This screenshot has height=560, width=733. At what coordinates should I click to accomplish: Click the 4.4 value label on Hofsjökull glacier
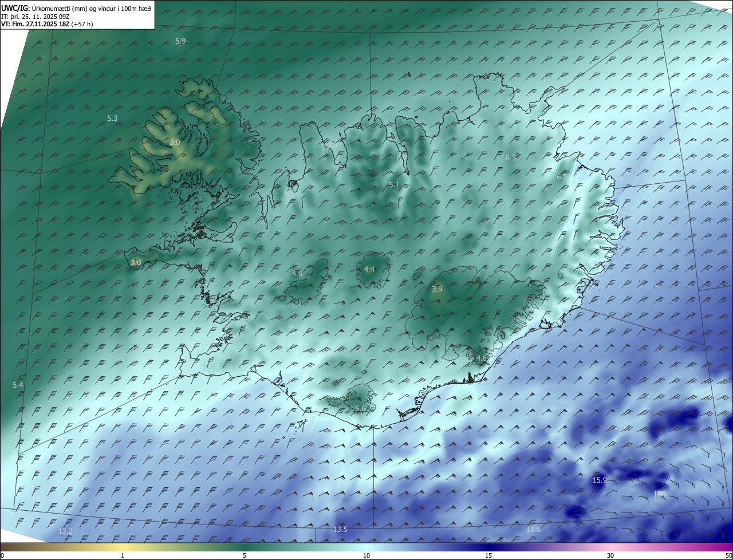(369, 270)
